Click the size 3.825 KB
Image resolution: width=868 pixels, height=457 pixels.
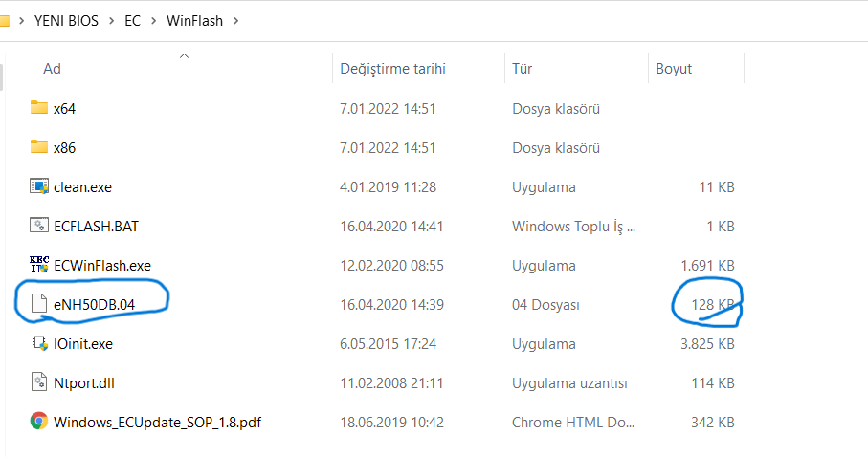[x=707, y=344]
